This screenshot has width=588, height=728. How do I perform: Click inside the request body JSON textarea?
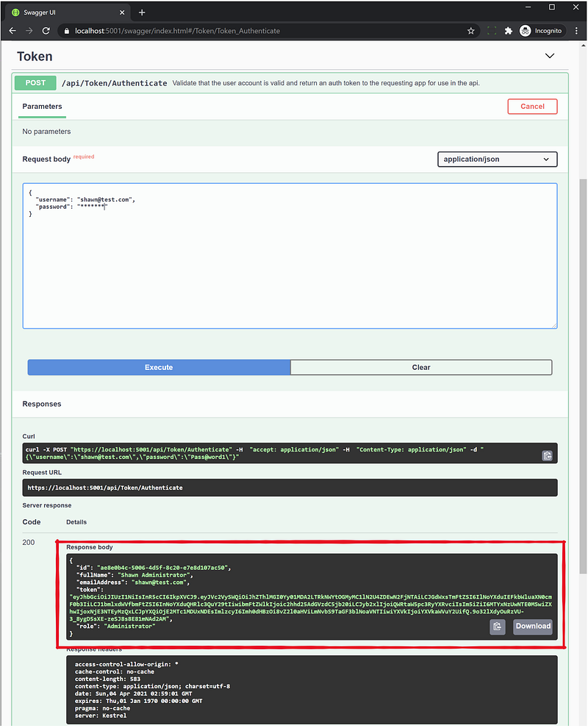click(290, 256)
